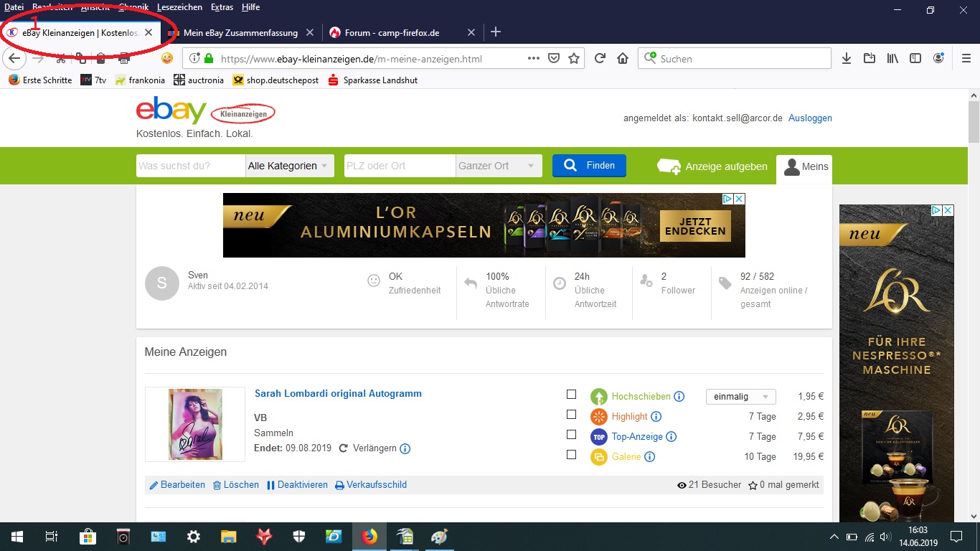Tick the Hochschieben checkbox
Image resolution: width=980 pixels, height=551 pixels.
tap(571, 395)
